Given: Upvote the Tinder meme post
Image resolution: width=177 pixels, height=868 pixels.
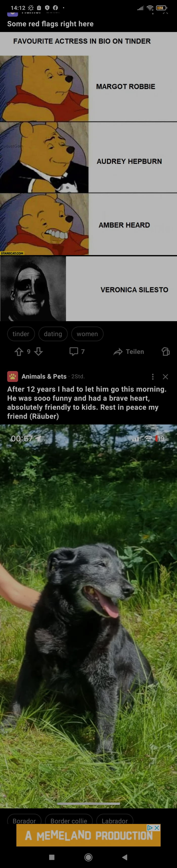Looking at the screenshot, I should click(x=19, y=352).
